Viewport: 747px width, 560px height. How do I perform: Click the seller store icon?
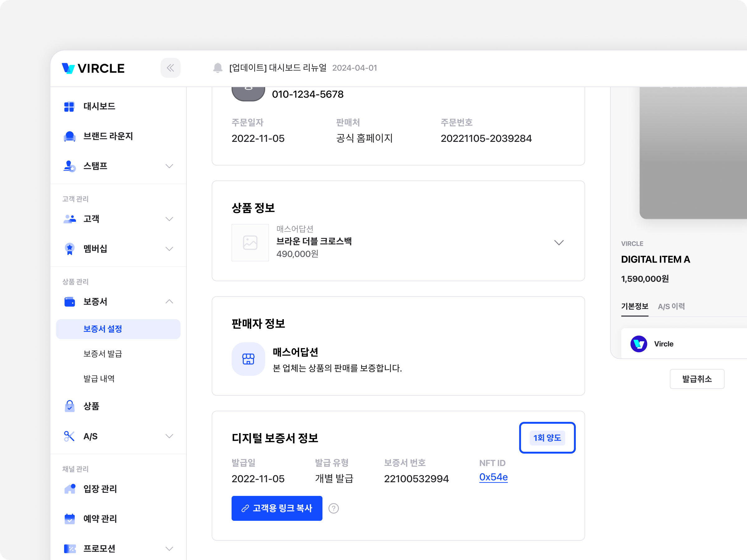coord(248,359)
